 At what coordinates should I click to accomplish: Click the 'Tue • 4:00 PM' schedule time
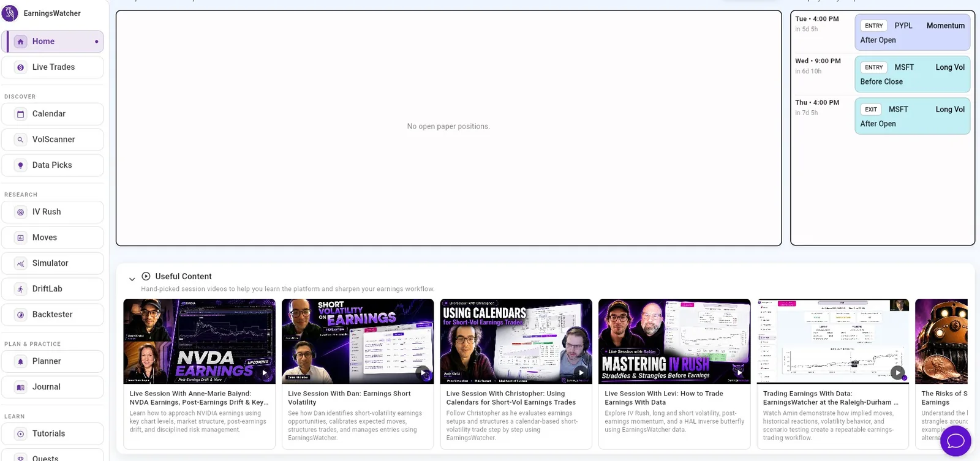click(817, 19)
